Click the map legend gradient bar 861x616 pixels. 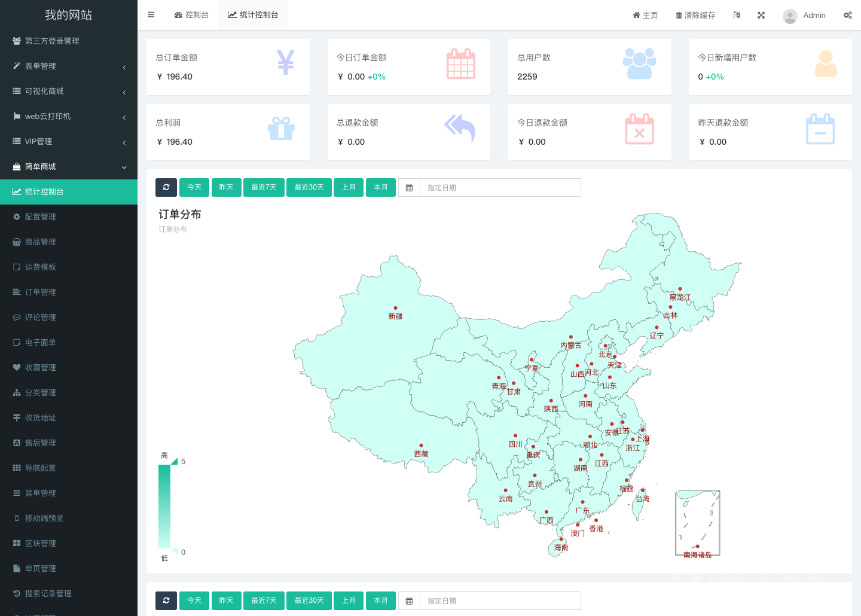(164, 506)
